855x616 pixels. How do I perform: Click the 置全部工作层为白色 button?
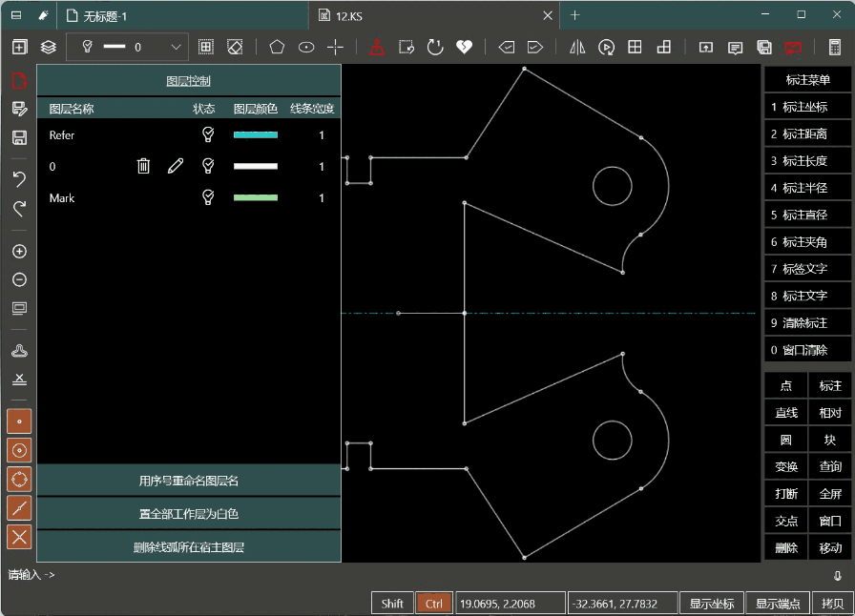[x=189, y=514]
